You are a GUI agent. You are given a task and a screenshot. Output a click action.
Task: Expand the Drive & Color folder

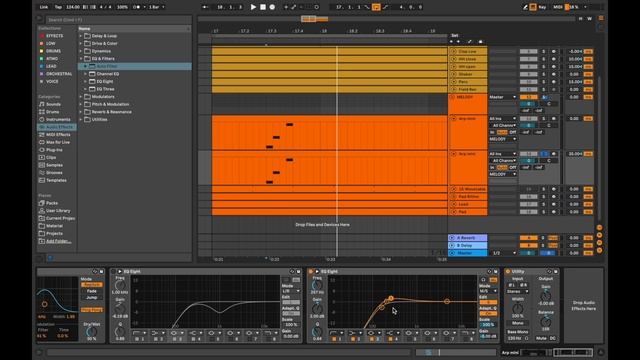click(81, 43)
